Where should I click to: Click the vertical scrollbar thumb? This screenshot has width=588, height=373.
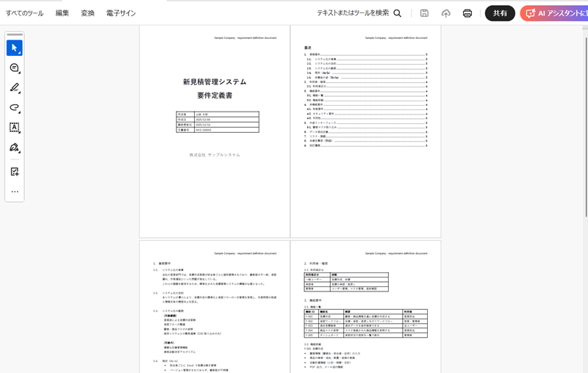click(586, 126)
